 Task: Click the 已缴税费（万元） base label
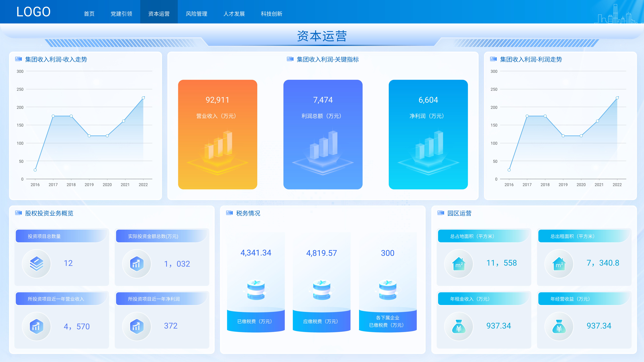pyautogui.click(x=256, y=321)
